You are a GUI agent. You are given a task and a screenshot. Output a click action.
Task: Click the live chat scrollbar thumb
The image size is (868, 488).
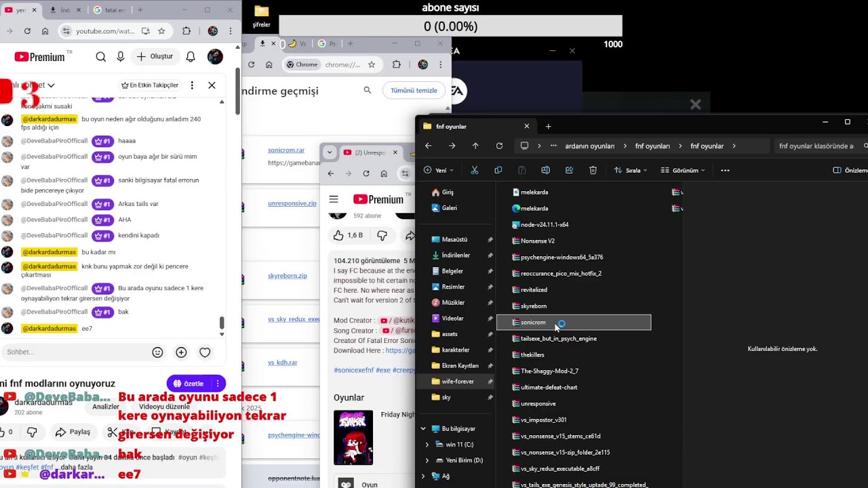point(222,323)
